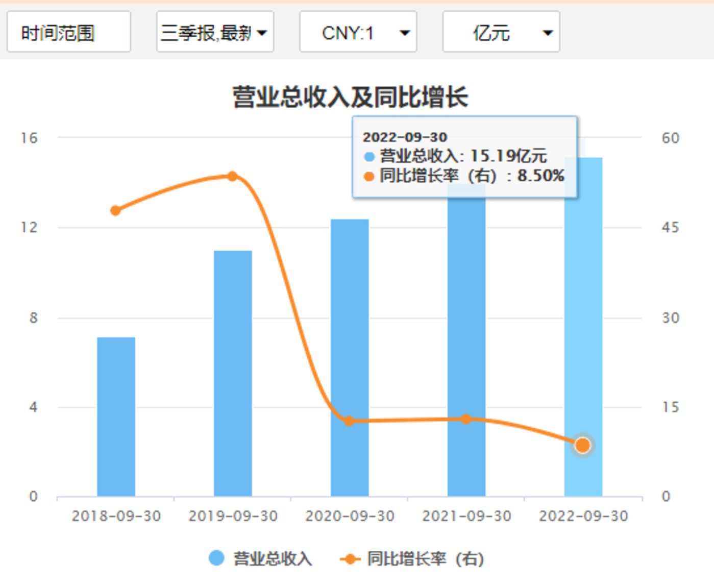Click the orange 同比增长率 legend line icon
The height and width of the screenshot is (588, 714).
click(x=350, y=559)
